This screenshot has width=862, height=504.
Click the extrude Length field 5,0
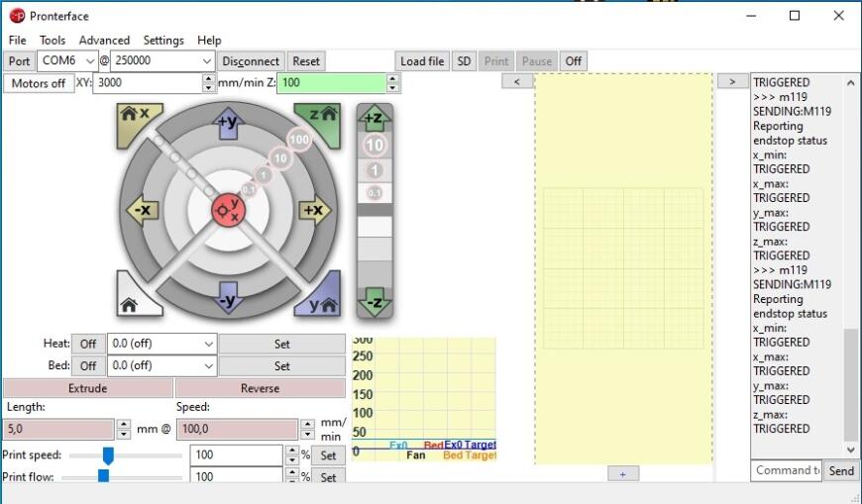tap(58, 430)
